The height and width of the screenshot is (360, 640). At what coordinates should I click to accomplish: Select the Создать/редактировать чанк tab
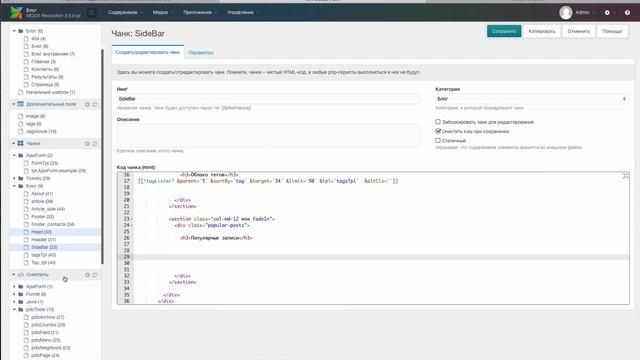(148, 52)
